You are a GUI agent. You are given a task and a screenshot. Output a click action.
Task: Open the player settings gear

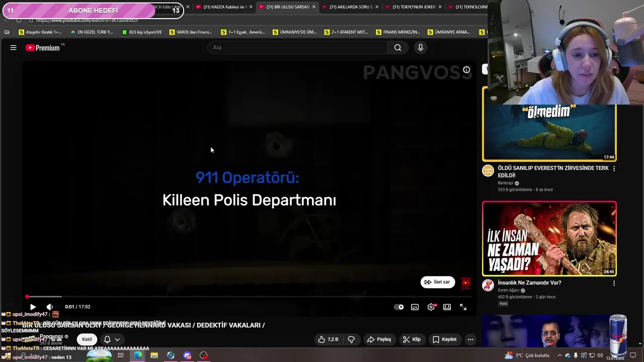pyautogui.click(x=431, y=307)
